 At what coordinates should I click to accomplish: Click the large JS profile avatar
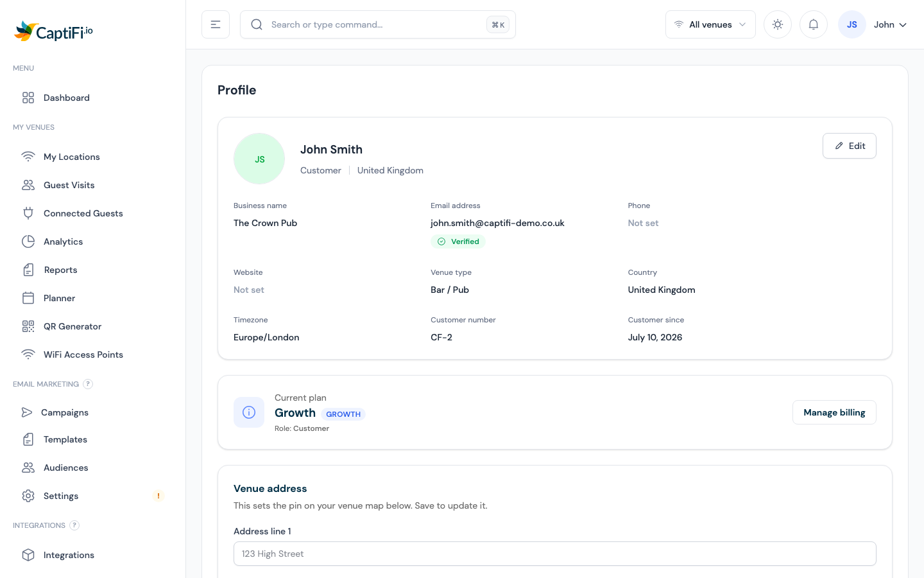259,159
